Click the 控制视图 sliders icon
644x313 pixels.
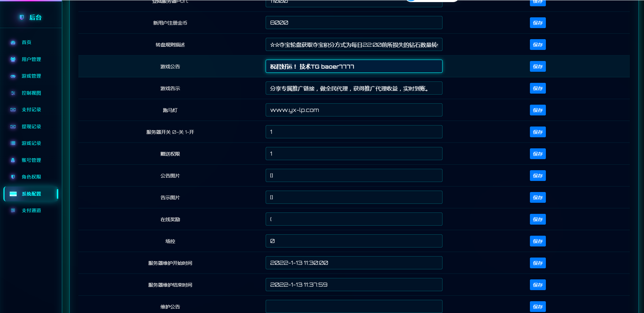(13, 93)
